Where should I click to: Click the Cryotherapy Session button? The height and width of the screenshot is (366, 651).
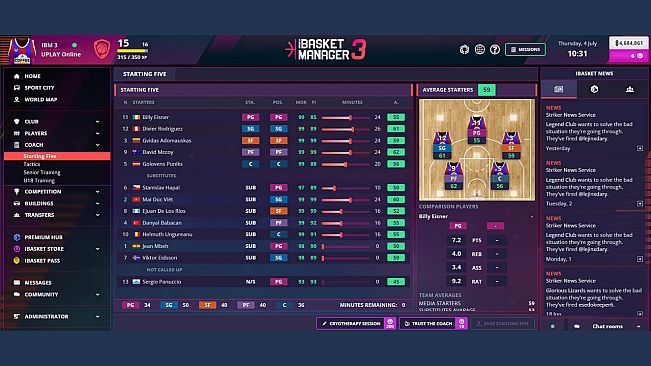[356, 323]
